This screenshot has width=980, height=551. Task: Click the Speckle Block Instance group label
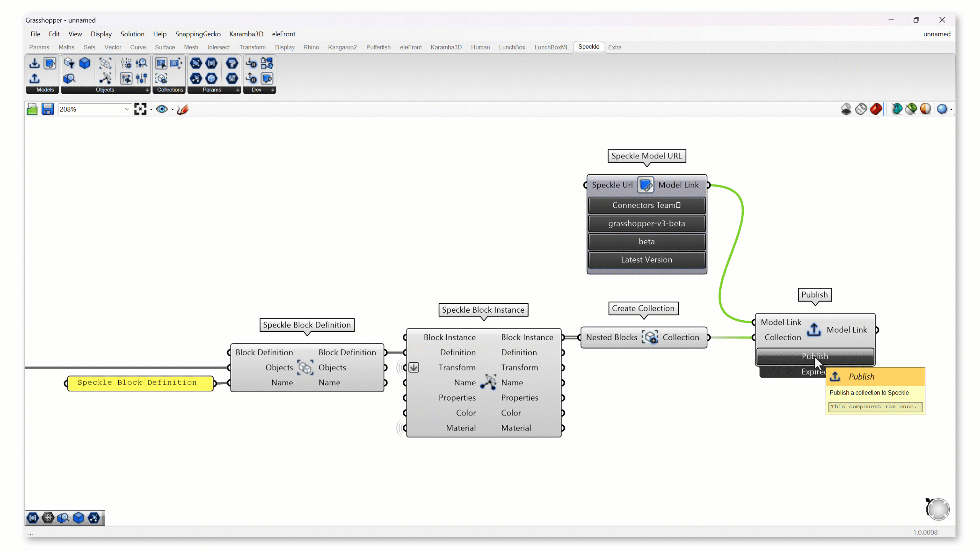(483, 310)
